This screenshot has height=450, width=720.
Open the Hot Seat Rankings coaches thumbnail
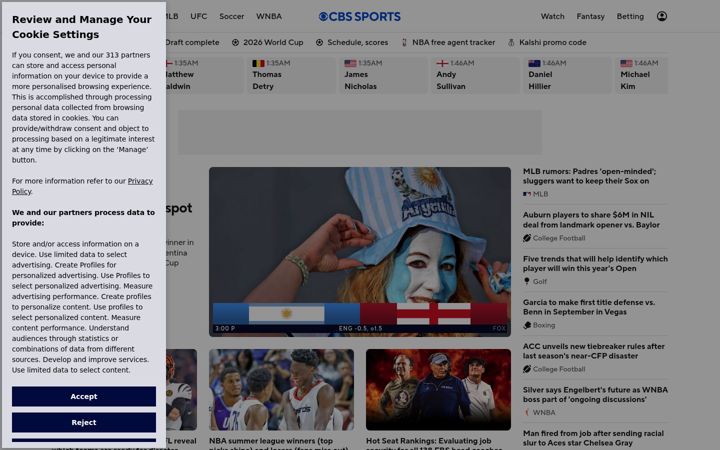[x=438, y=389]
